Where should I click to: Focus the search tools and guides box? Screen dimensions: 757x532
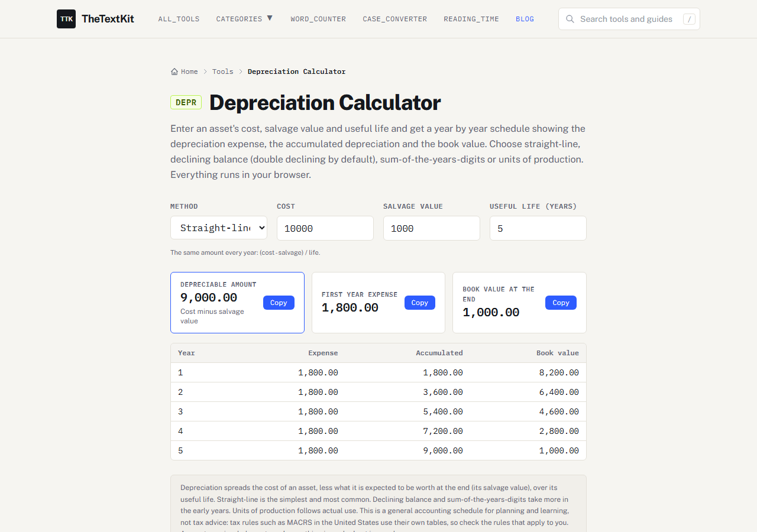coord(629,19)
